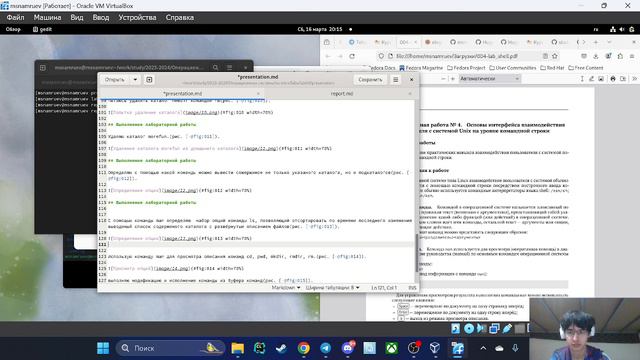Open keyboard layout indicator in GNOME bar
Viewport: 640px width, 360px height.
coord(596,29)
